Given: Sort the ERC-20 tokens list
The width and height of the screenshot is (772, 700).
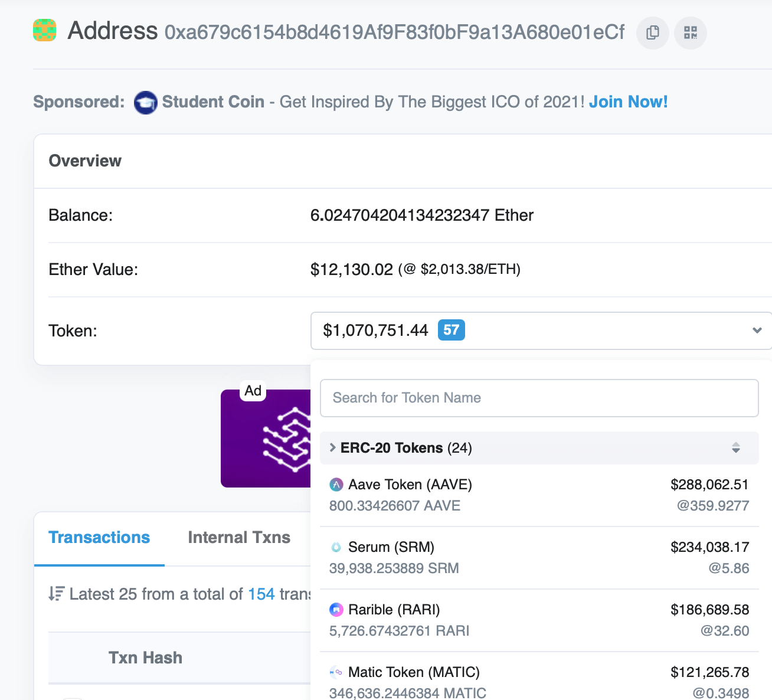Looking at the screenshot, I should tap(735, 448).
